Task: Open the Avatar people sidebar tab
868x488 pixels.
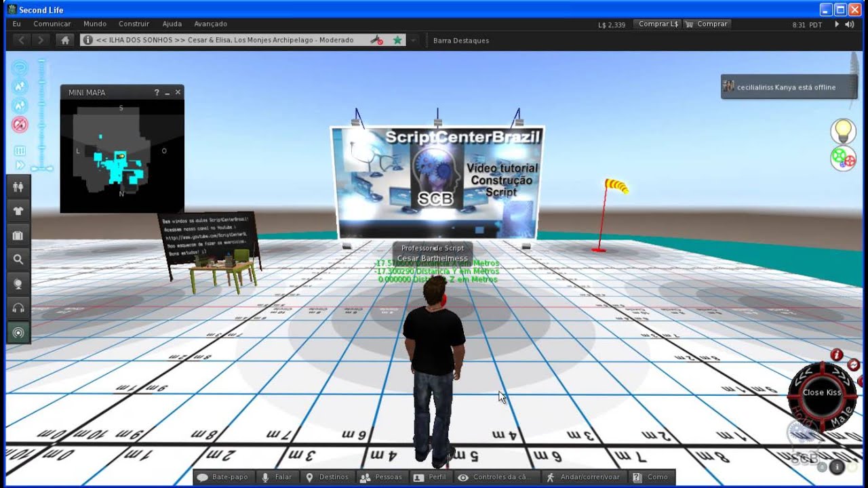Action: (x=18, y=186)
